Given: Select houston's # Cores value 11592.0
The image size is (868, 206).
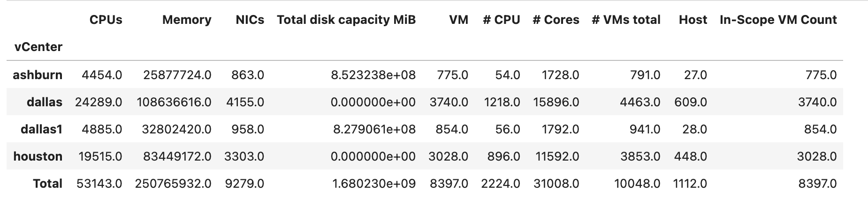Looking at the screenshot, I should [557, 156].
